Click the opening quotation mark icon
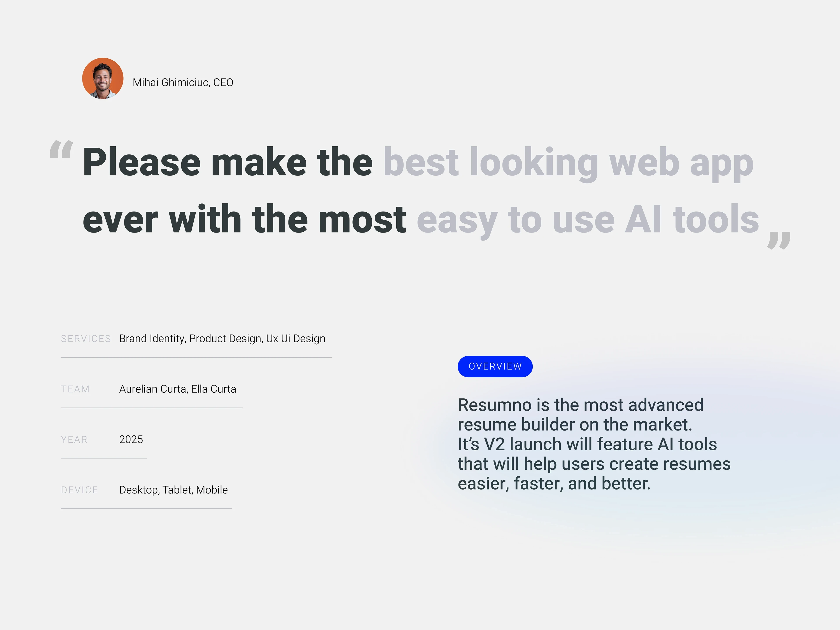840x630 pixels. [x=61, y=150]
